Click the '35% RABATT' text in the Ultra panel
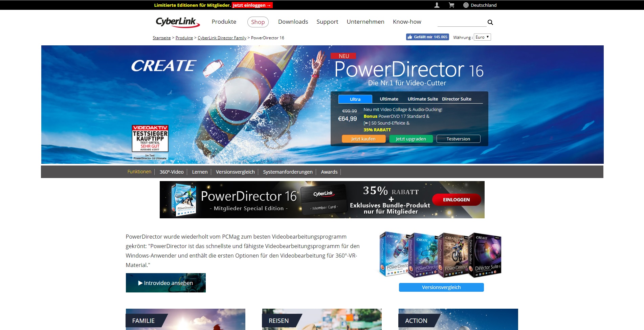The width and height of the screenshot is (644, 330). point(377,130)
